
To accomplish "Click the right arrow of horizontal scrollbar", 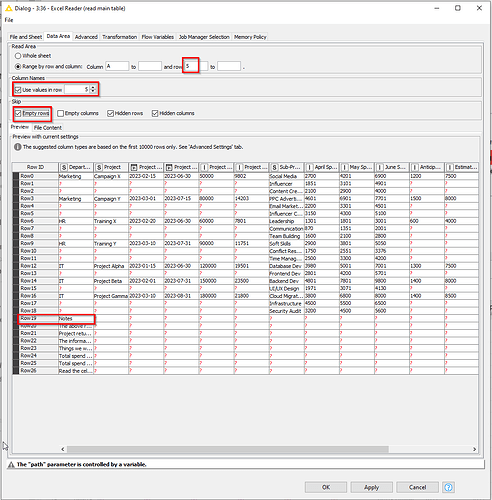I will pyautogui.click(x=474, y=449).
